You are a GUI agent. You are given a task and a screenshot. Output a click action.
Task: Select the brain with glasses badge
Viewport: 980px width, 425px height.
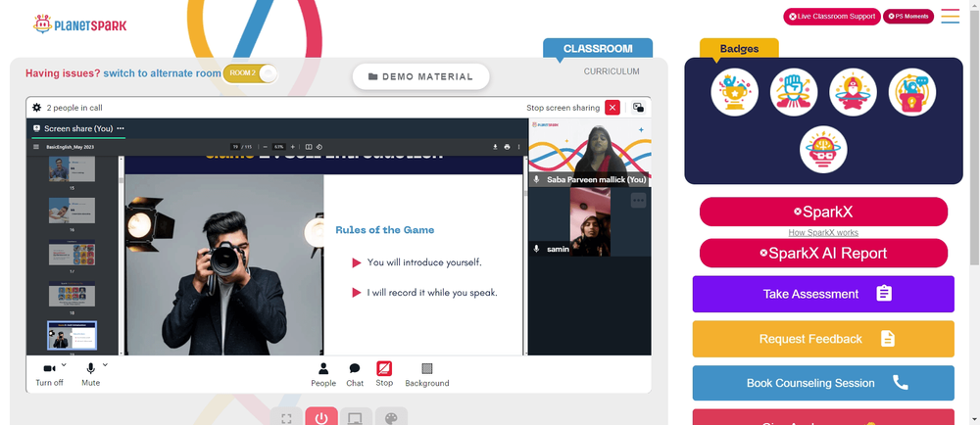(823, 150)
